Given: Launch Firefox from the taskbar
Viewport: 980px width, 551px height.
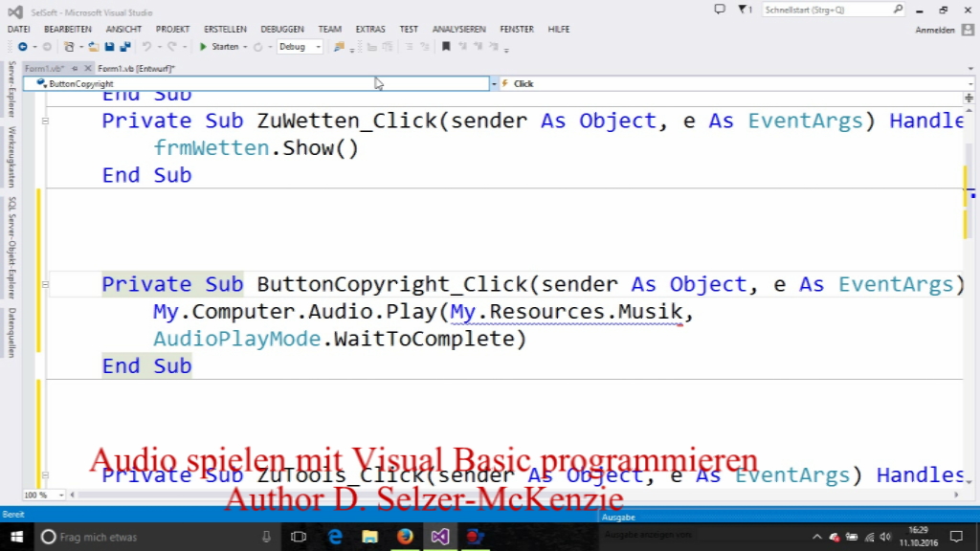Looking at the screenshot, I should [405, 537].
